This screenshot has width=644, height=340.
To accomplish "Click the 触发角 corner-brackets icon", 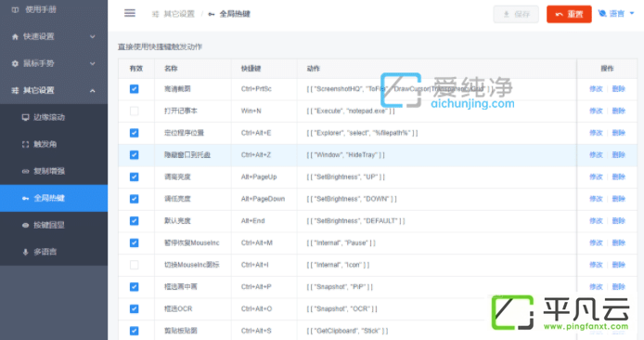I will (x=25, y=144).
